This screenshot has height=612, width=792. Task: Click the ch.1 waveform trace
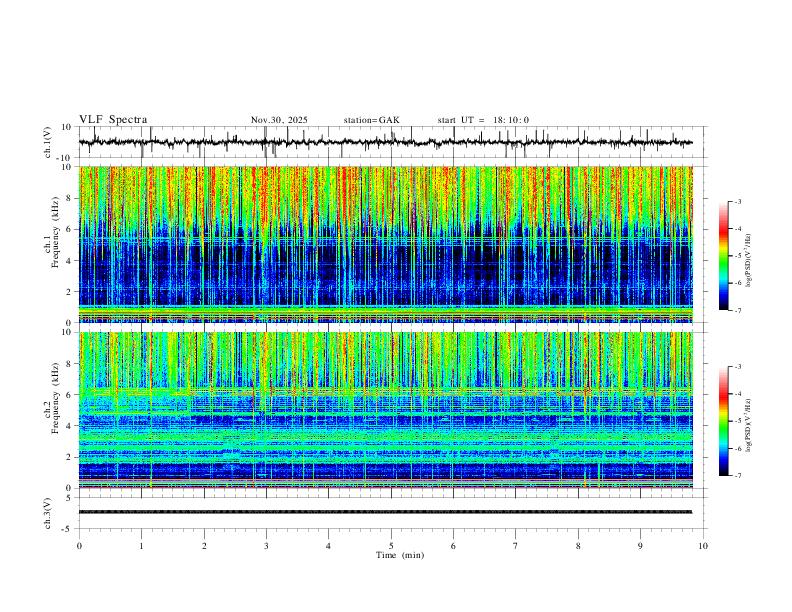386,142
